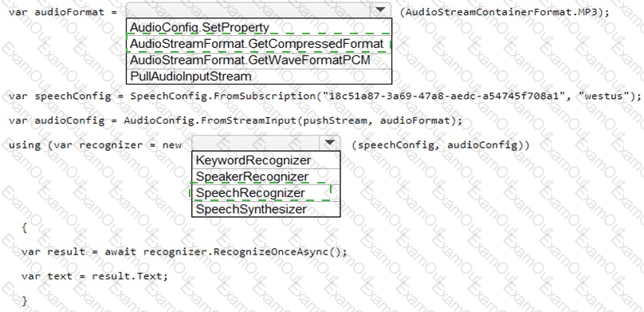644x312 pixels.
Task: Choose SpeechSynthesizer option
Action: 265,209
